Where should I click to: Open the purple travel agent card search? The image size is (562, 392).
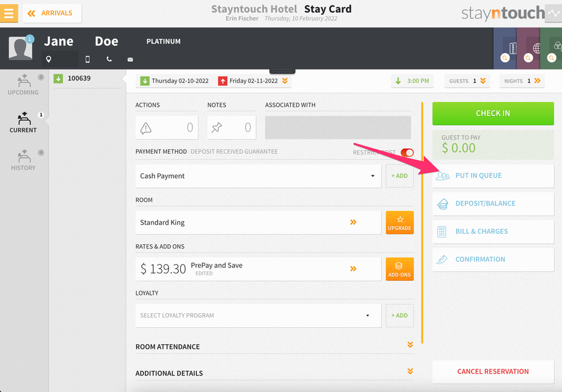tap(528, 57)
